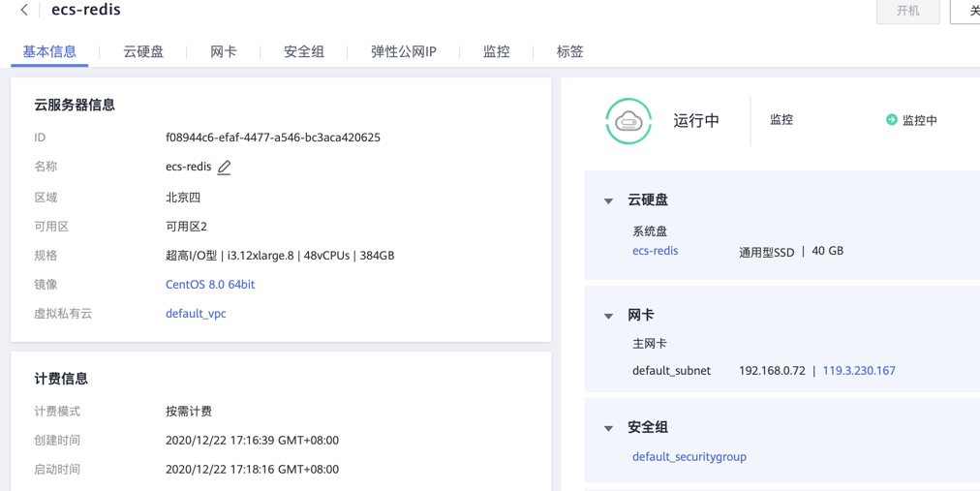
Task: Click the 开机 button
Action: point(907,11)
